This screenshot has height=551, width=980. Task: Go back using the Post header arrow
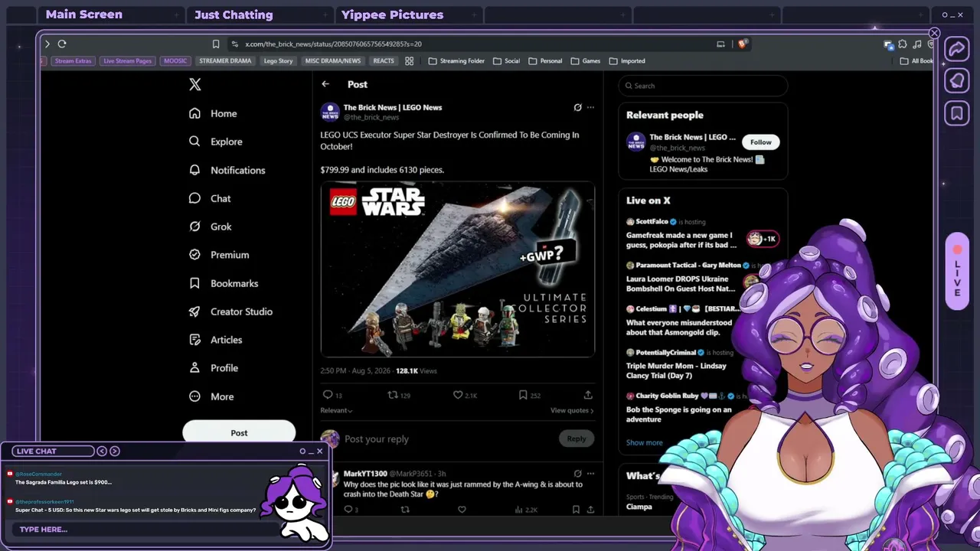[x=325, y=84]
